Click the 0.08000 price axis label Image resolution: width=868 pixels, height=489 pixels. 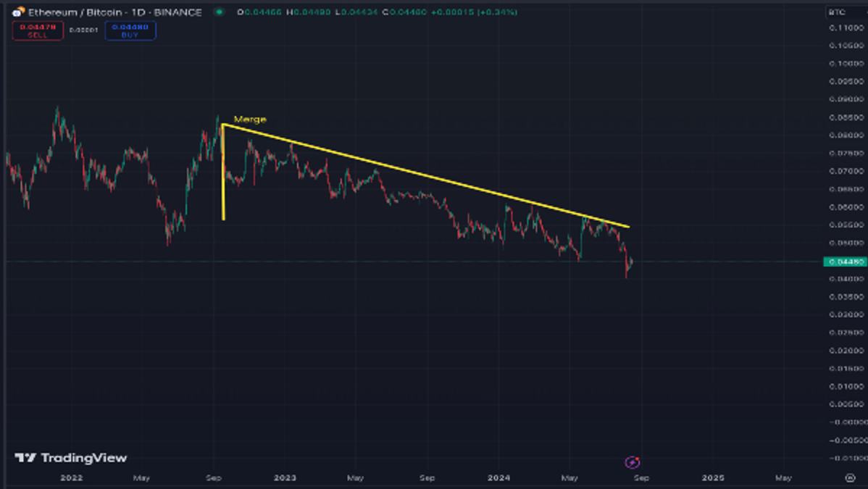846,135
